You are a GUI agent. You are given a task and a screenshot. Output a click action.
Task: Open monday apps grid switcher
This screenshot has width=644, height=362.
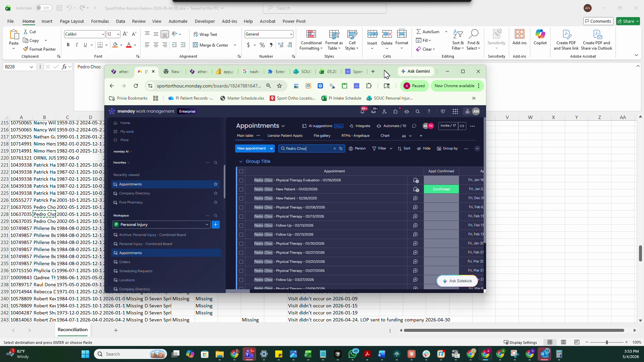[x=455, y=111]
